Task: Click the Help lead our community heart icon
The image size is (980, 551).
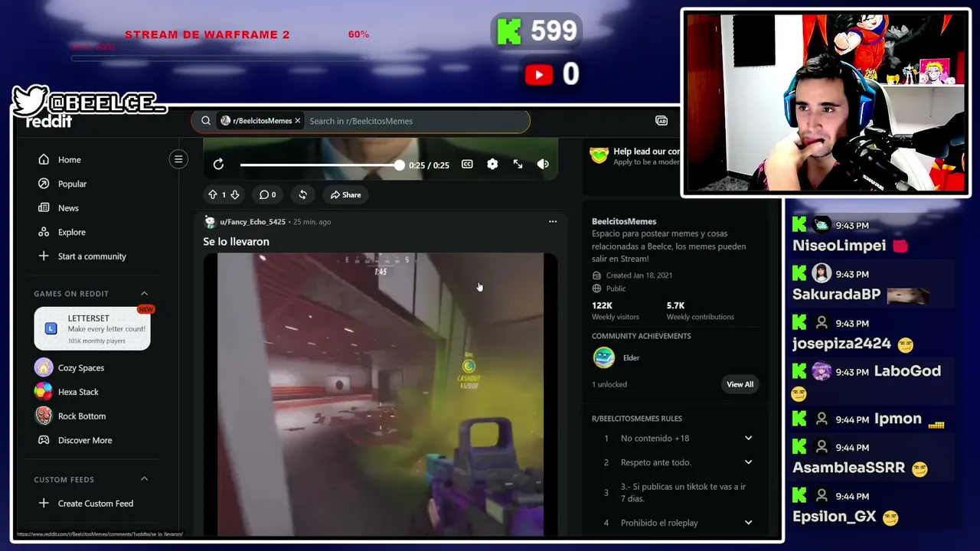Action: [599, 155]
